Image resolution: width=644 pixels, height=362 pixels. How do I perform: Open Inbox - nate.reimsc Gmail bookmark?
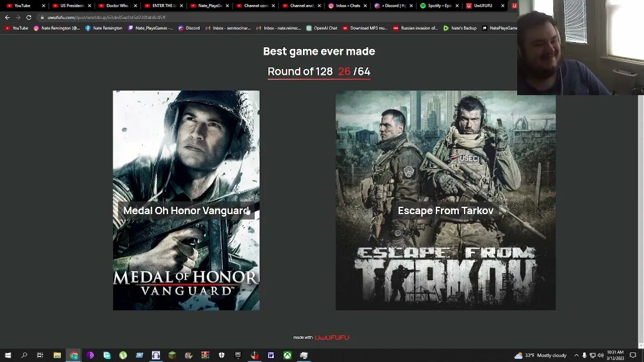pyautogui.click(x=279, y=28)
